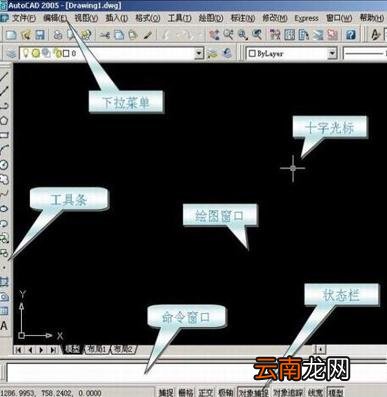Screen dimensions: 387x397
Task: Switch to the 模型 layout tab
Action: pos(72,349)
